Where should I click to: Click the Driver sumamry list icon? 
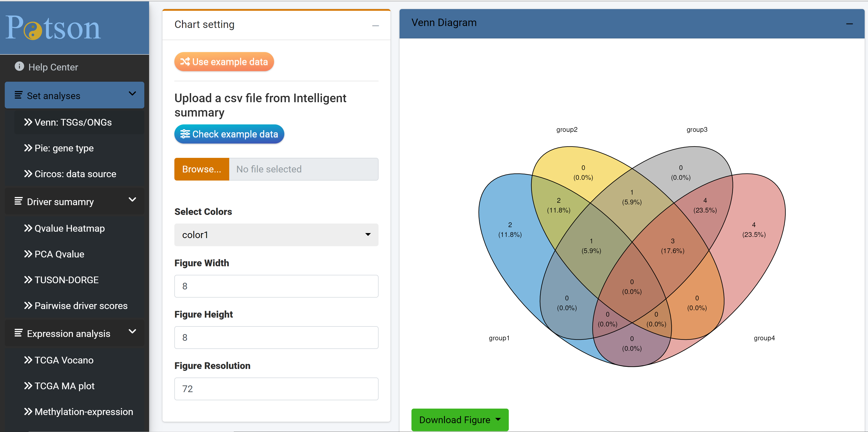(x=19, y=201)
